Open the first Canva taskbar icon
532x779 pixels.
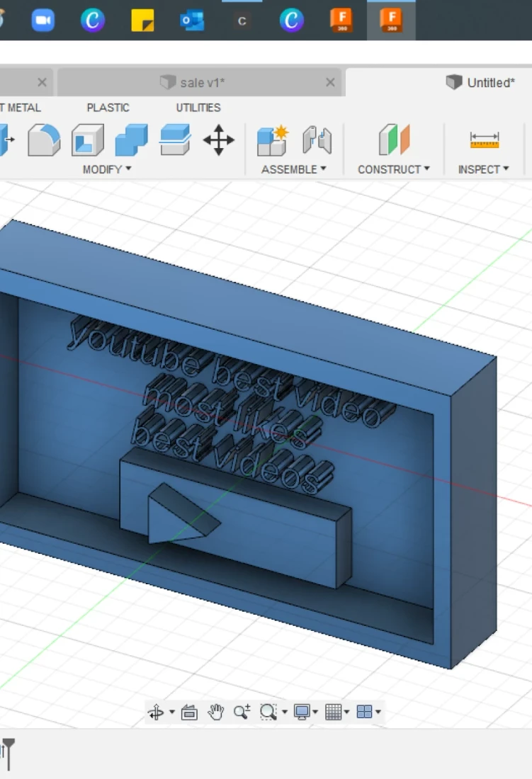(x=93, y=21)
